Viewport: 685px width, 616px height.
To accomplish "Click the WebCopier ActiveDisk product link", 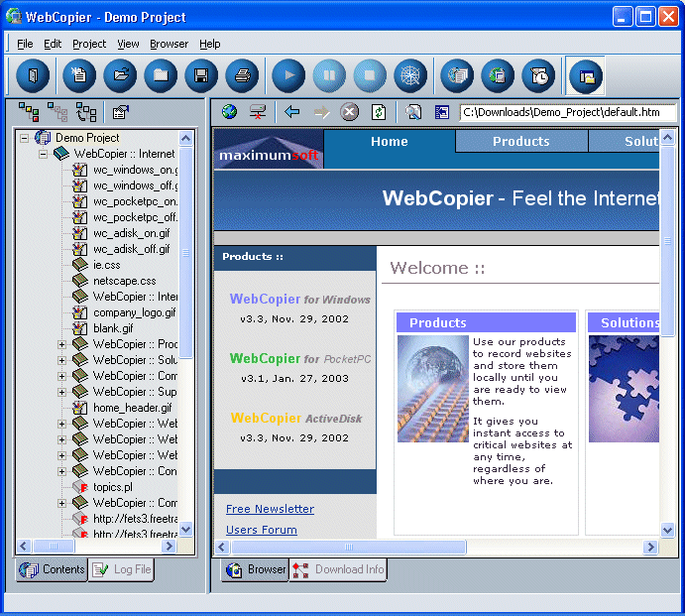I will pyautogui.click(x=296, y=418).
